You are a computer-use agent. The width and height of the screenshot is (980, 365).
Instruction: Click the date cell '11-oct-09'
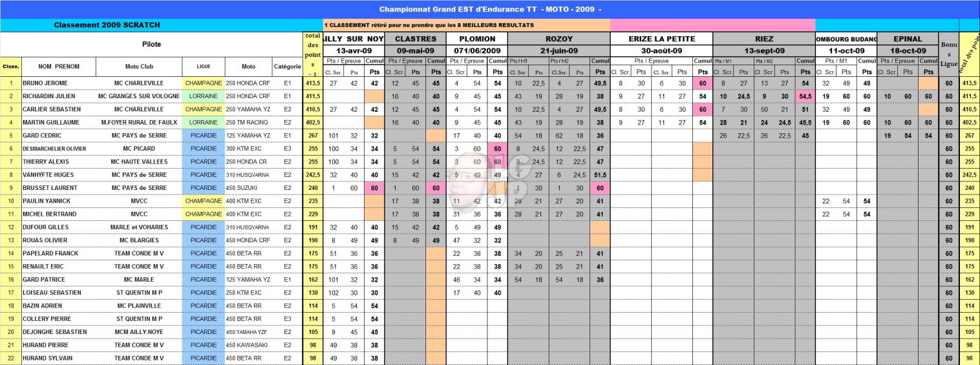pyautogui.click(x=846, y=50)
